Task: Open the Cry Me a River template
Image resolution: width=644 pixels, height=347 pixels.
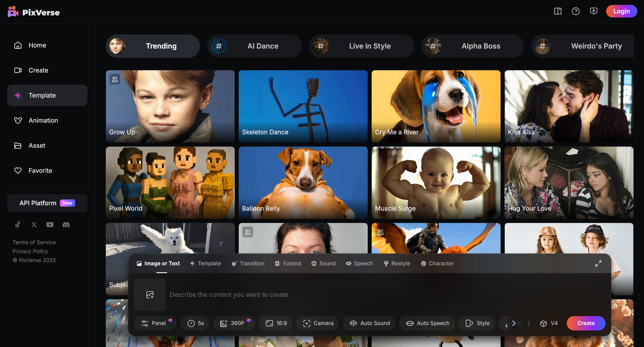Action: pos(436,106)
